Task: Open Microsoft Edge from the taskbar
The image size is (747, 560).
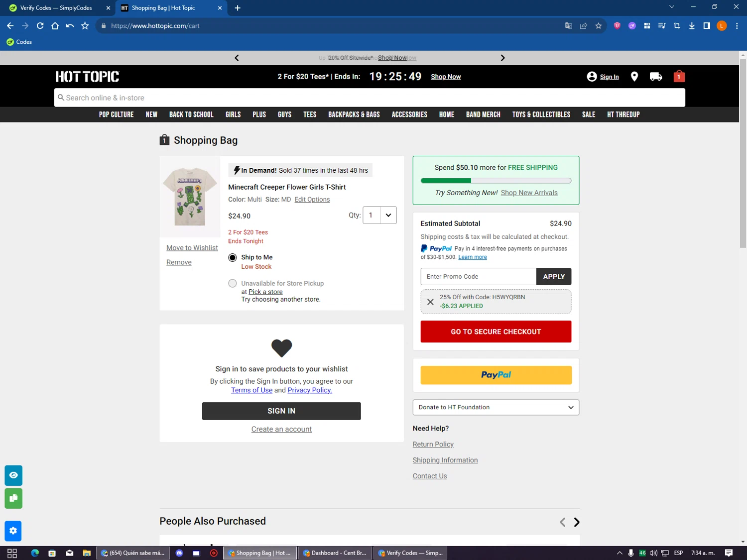Action: (x=35, y=553)
